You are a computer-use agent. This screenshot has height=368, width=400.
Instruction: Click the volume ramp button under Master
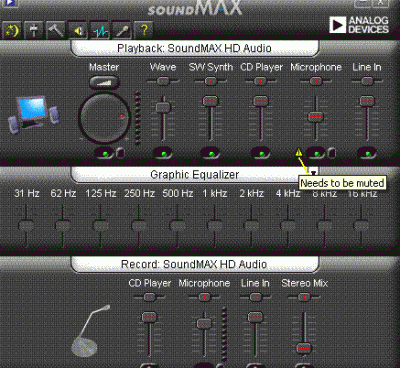(104, 82)
